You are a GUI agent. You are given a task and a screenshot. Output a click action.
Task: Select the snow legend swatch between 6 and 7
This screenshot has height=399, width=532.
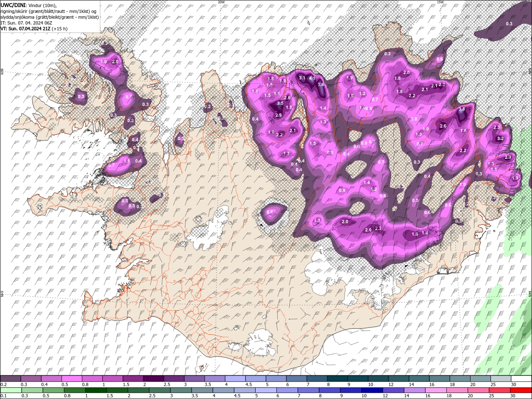[297, 379]
